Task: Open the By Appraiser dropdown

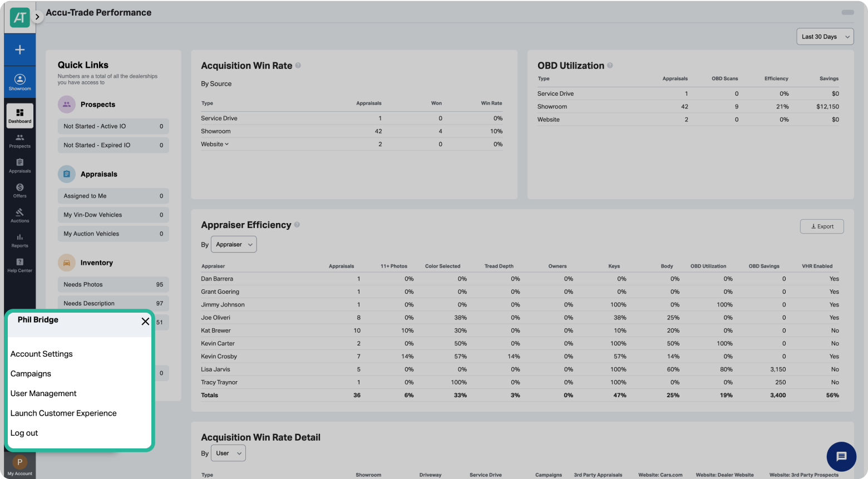Action: click(x=234, y=245)
